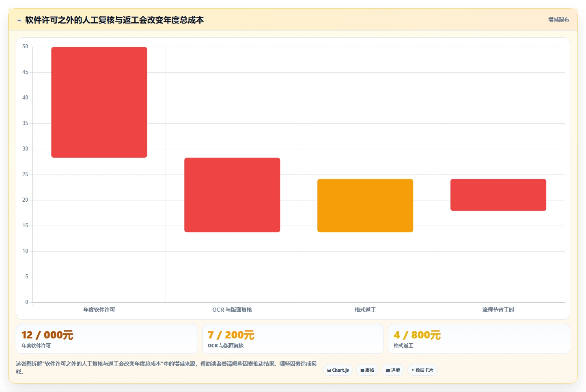
Task: Click the 年度软件许可 caption in first card
Action: [36, 346]
